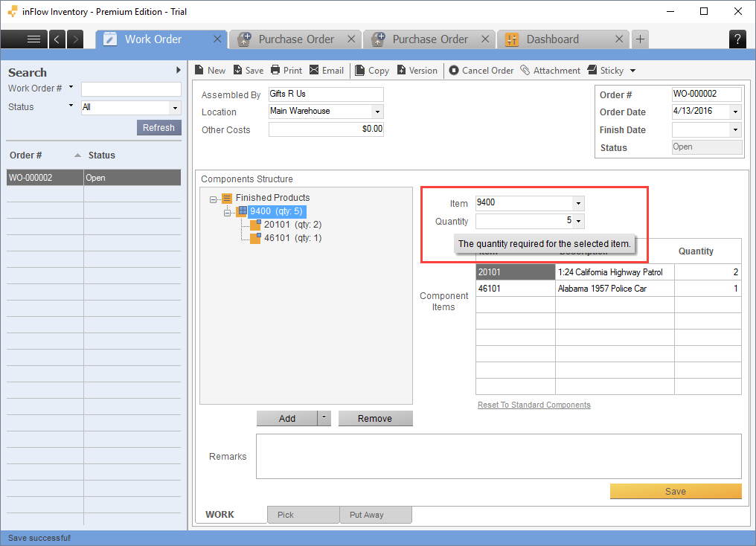Open help with the question mark icon
756x546 pixels.
click(737, 39)
